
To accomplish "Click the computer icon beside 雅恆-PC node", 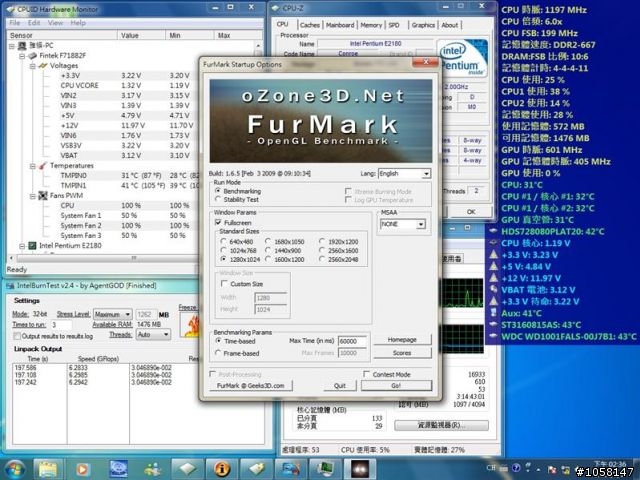I will (22, 46).
